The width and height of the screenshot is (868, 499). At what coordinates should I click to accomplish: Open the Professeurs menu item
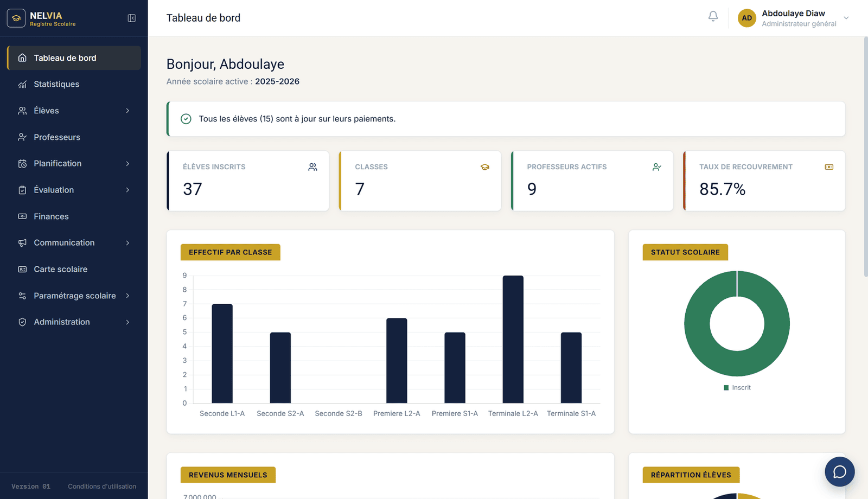coord(74,137)
